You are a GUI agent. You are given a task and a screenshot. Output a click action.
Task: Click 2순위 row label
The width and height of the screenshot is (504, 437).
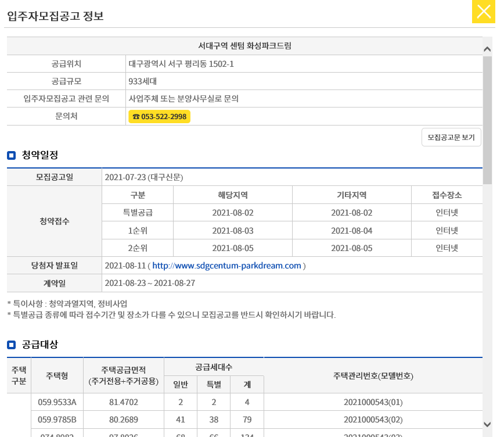tap(138, 248)
